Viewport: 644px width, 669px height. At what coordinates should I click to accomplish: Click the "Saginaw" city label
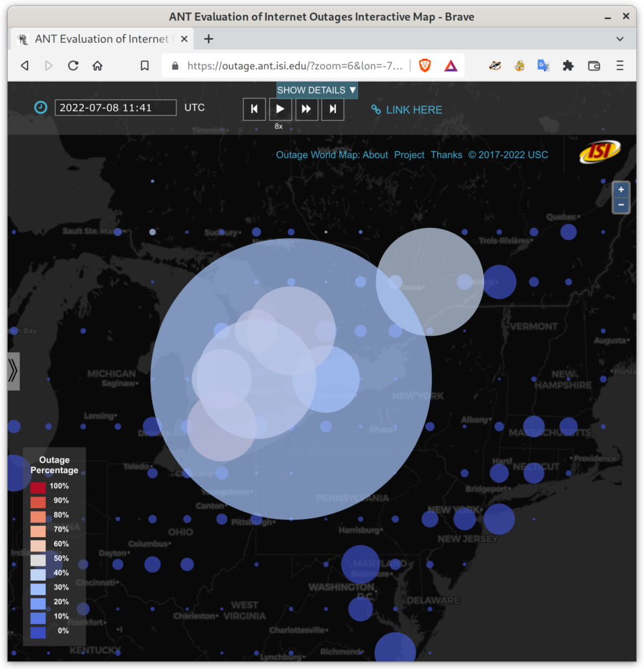click(119, 383)
